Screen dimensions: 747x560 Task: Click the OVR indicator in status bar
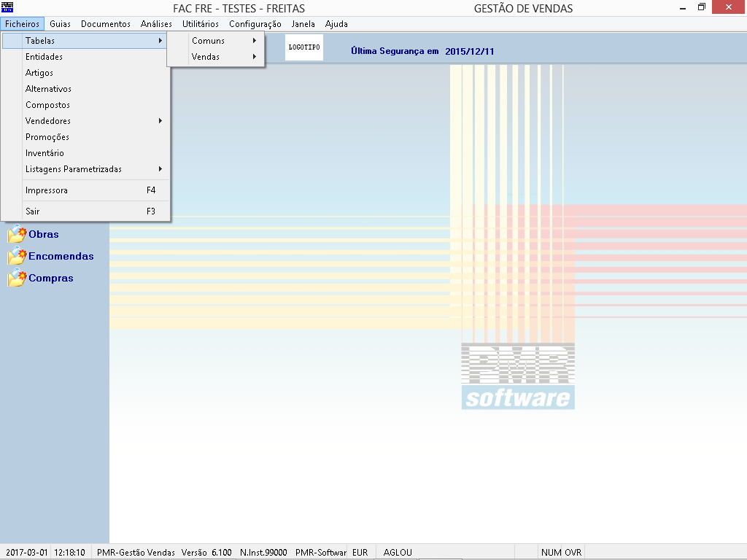coord(573,553)
